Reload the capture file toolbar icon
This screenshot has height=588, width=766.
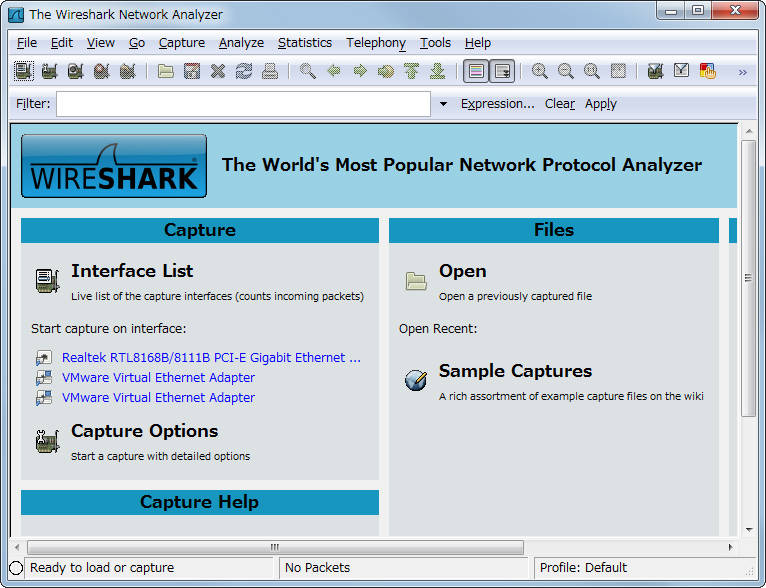244,71
